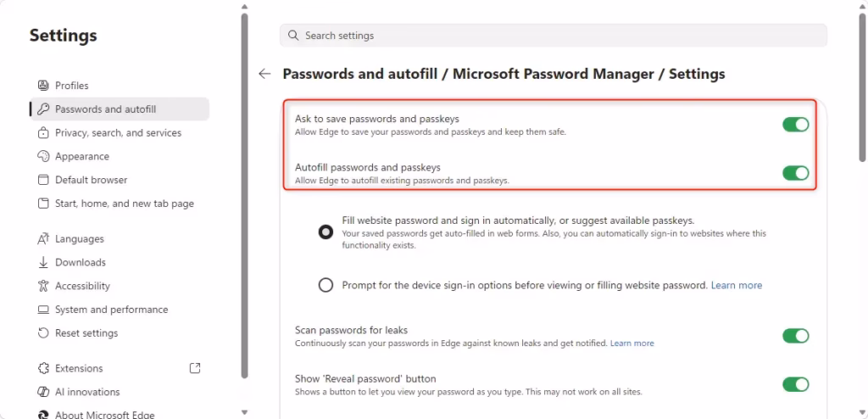Click the Search settings input field
The height and width of the screenshot is (419, 868).
point(553,36)
